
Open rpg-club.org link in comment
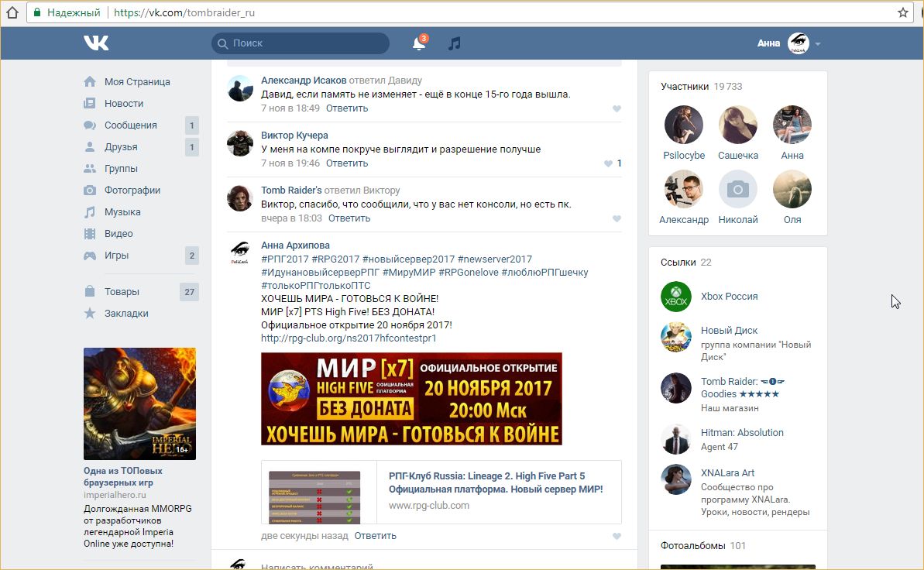[349, 338]
